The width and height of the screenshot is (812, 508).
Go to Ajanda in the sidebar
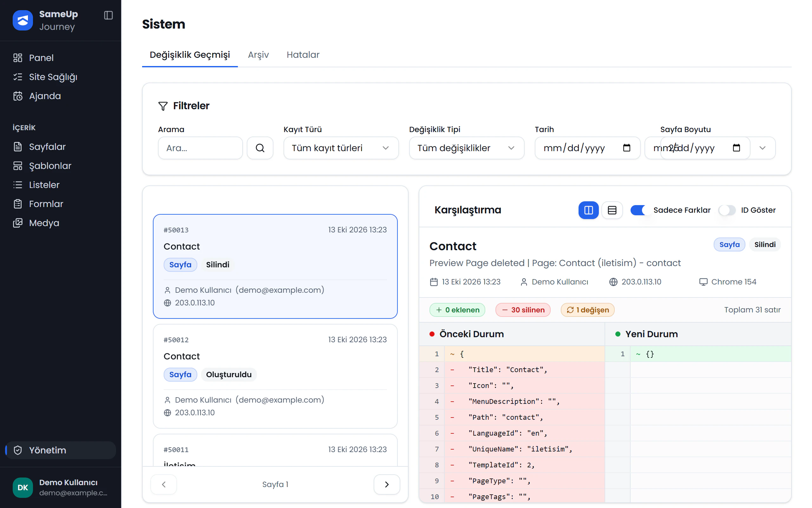[x=60, y=96]
